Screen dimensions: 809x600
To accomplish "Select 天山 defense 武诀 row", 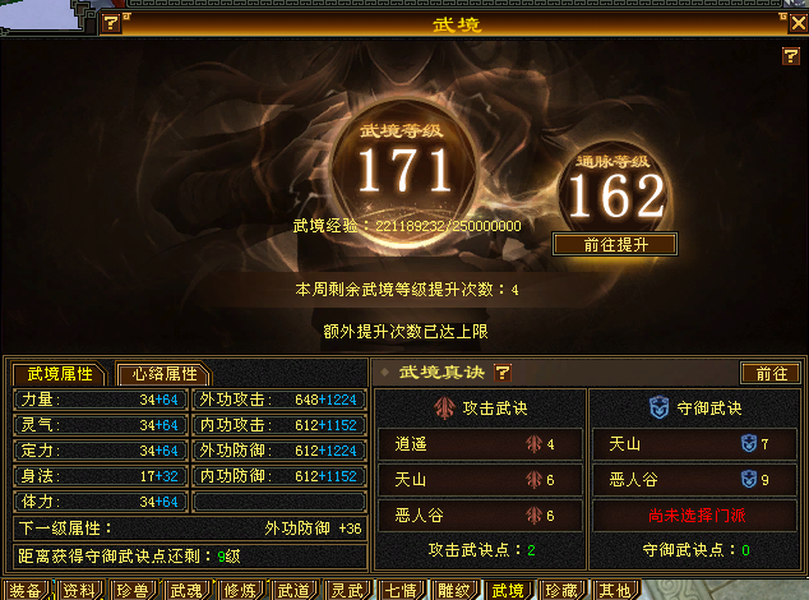I will (695, 444).
